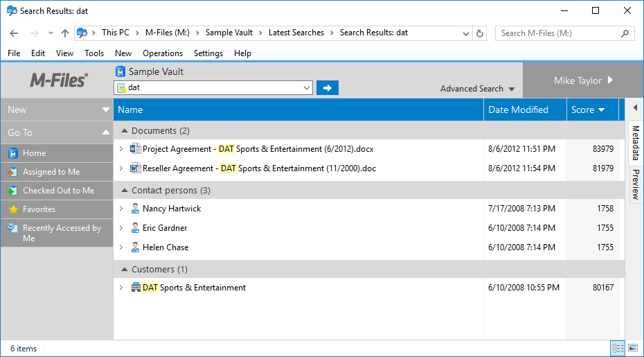Switch to the Metadata tab

pos(636,143)
